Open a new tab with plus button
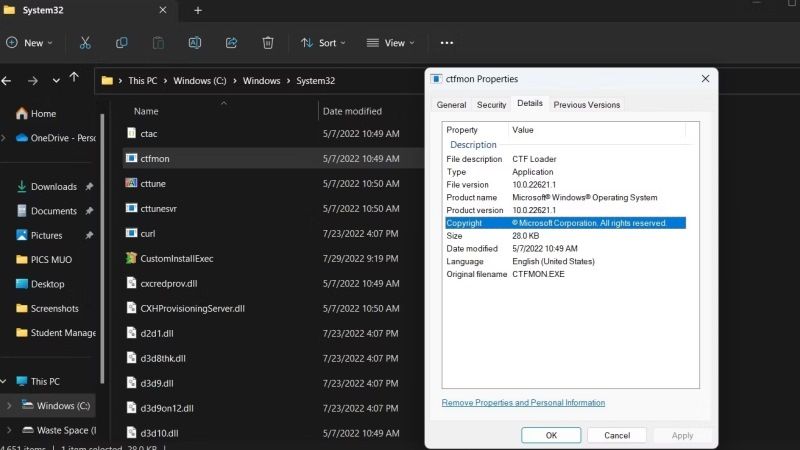This screenshot has height=450, width=800. (198, 10)
